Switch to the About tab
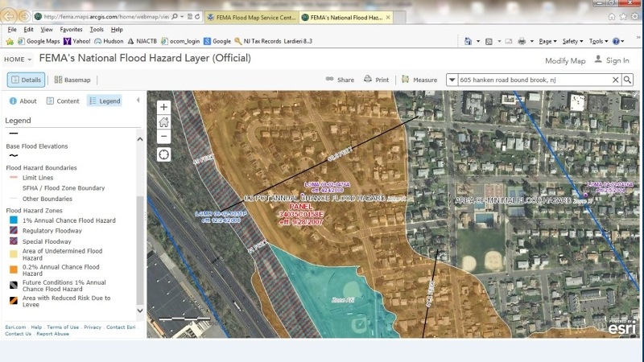 [x=23, y=101]
